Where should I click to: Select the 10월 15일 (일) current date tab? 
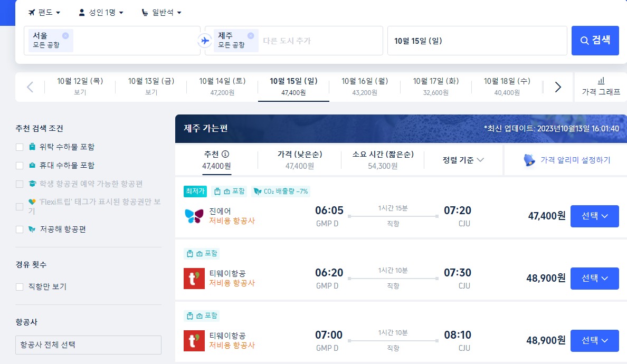coord(293,87)
